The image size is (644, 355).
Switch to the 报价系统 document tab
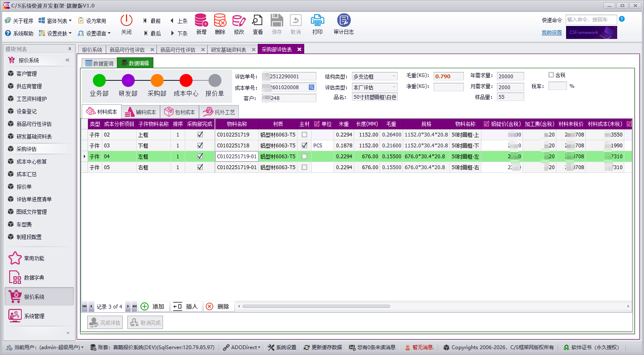pyautogui.click(x=92, y=50)
